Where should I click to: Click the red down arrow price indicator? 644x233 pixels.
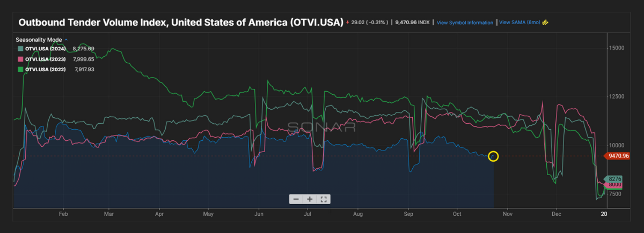pyautogui.click(x=348, y=22)
